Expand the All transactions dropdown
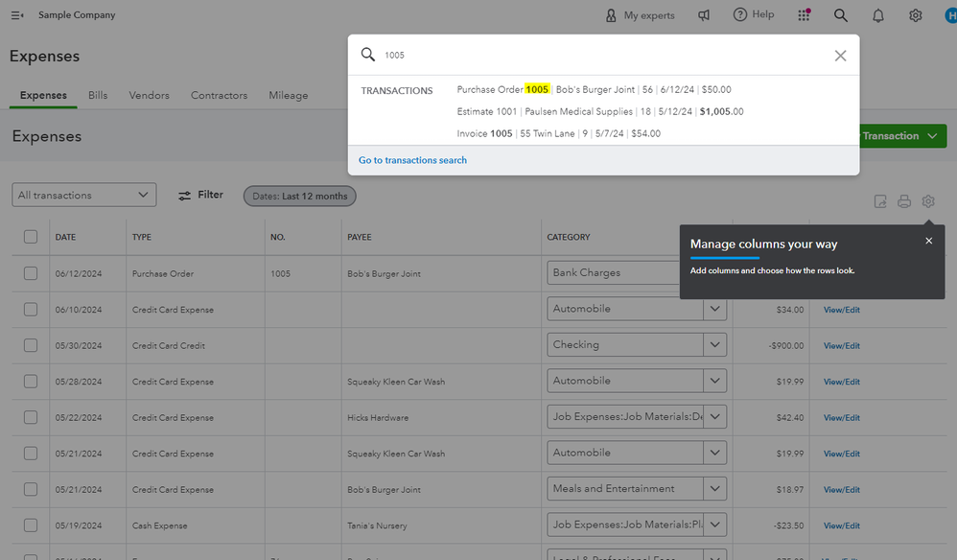The image size is (957, 560). click(85, 196)
